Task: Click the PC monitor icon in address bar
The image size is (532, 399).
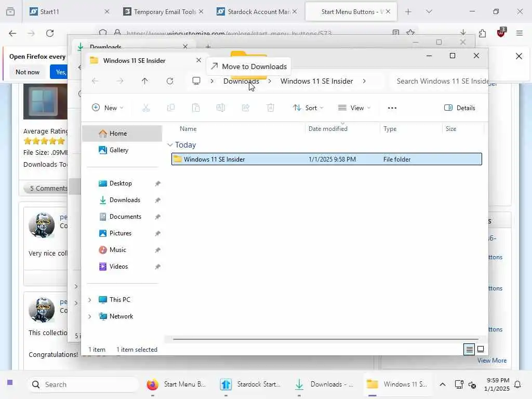Action: pyautogui.click(x=196, y=81)
